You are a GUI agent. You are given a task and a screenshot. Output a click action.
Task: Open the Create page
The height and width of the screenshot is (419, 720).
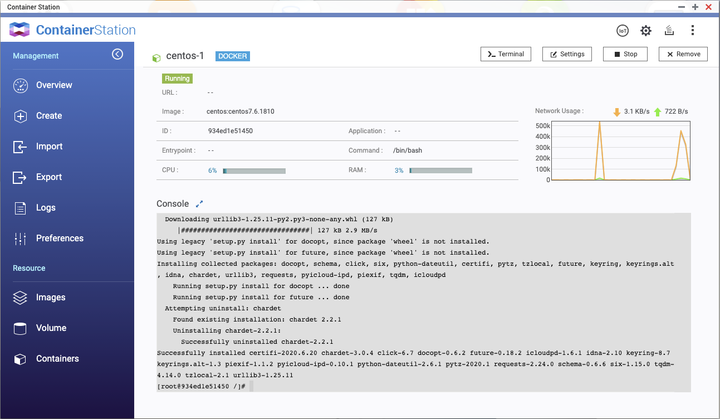[49, 116]
